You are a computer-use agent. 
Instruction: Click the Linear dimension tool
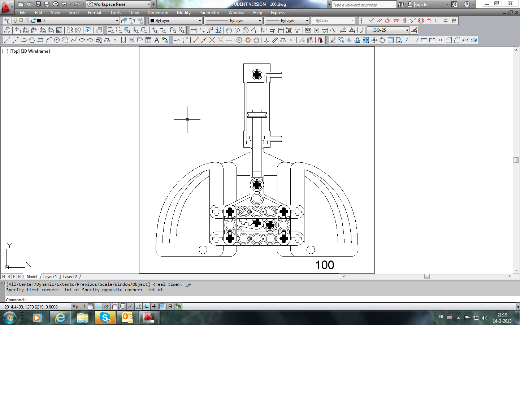(194, 30)
